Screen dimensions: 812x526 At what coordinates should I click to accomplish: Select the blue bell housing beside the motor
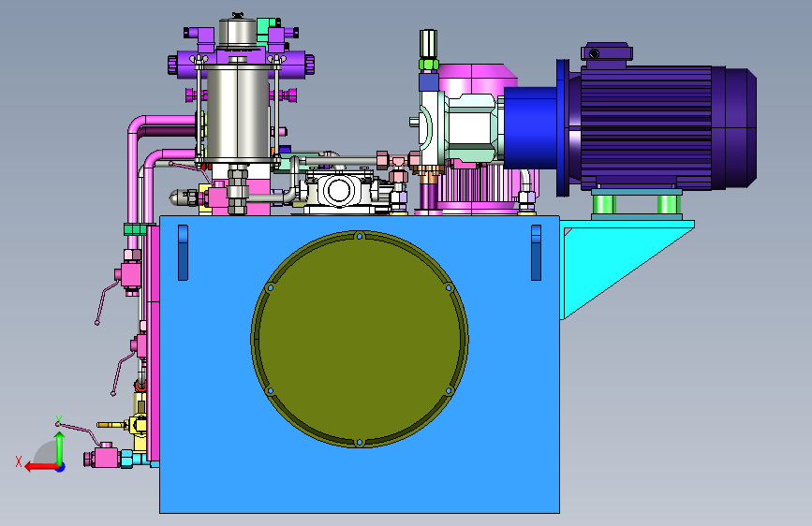531,128
